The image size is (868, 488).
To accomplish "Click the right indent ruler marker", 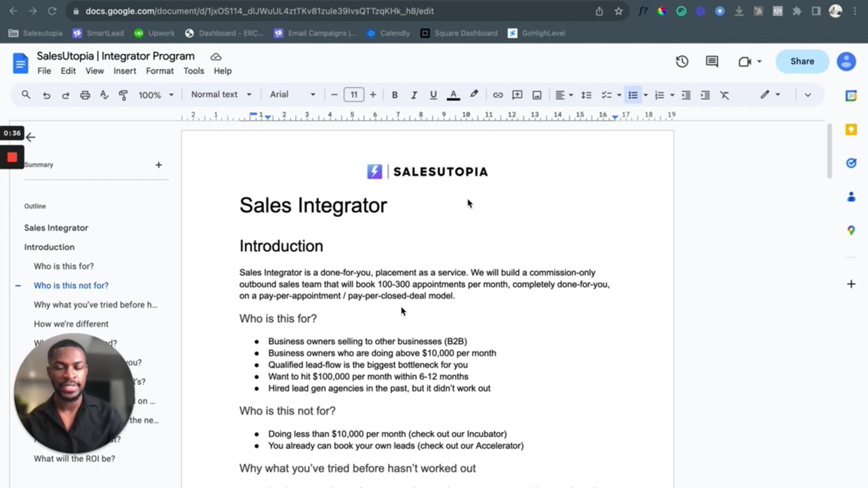I will point(614,117).
